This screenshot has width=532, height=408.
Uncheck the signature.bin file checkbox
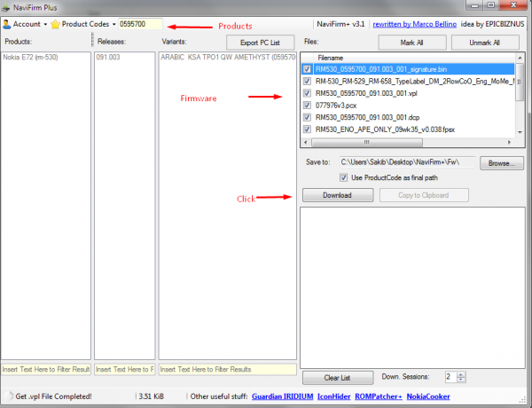tap(307, 69)
